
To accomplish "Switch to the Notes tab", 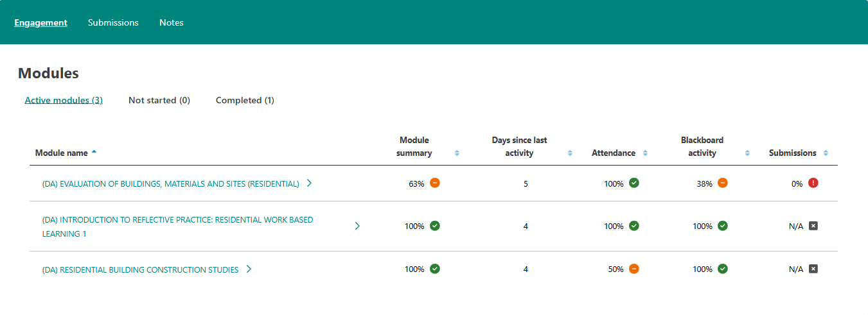I will tap(172, 22).
